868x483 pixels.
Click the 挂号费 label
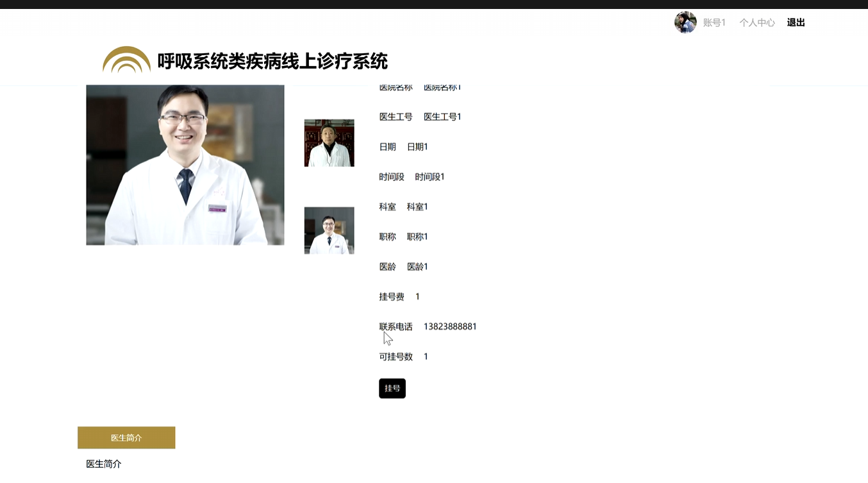tap(392, 296)
